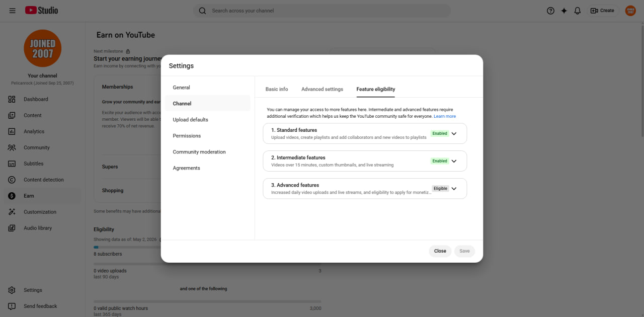Select Agreements in Settings dialog
The image size is (644, 317).
click(207, 168)
